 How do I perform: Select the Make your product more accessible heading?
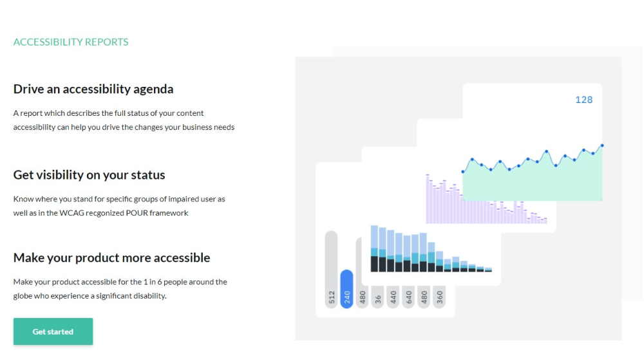[x=111, y=257]
